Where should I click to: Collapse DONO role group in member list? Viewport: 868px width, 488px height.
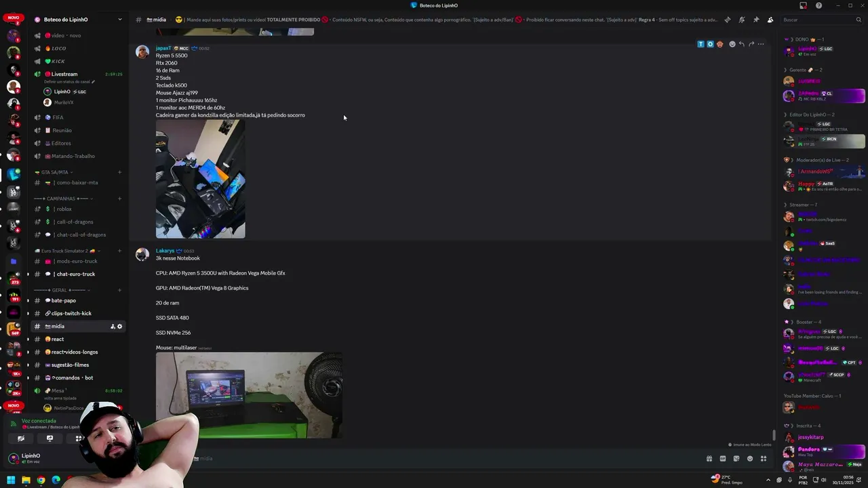point(804,39)
